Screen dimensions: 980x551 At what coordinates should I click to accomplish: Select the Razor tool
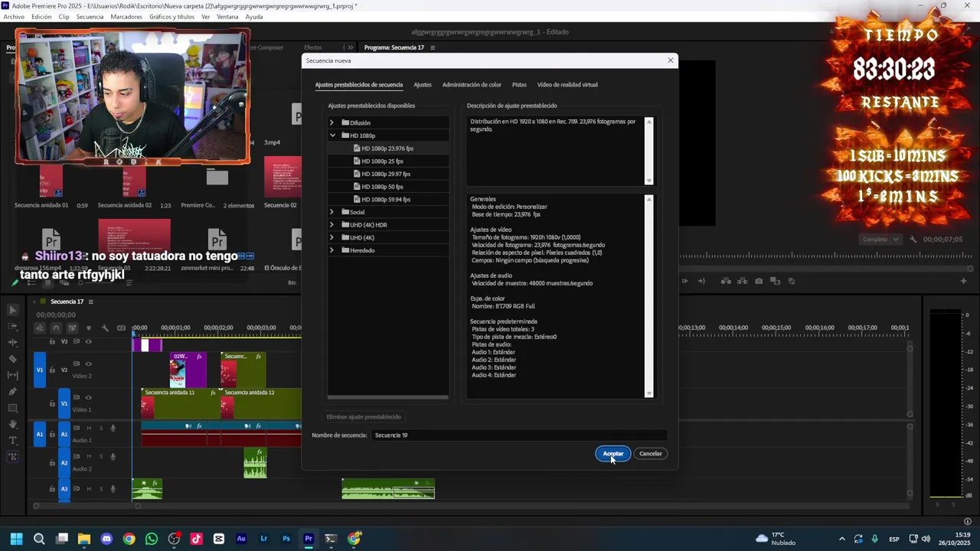12,359
